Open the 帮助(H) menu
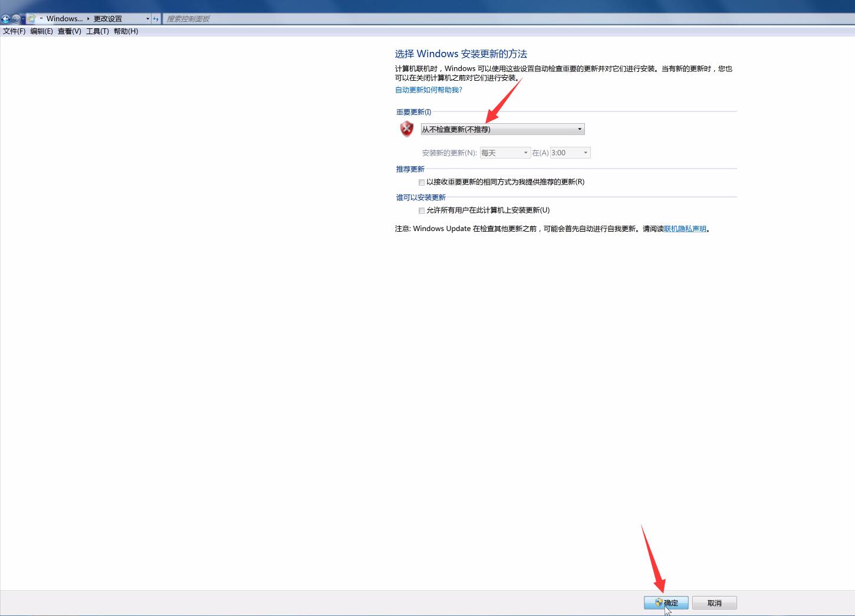855x616 pixels. tap(126, 31)
